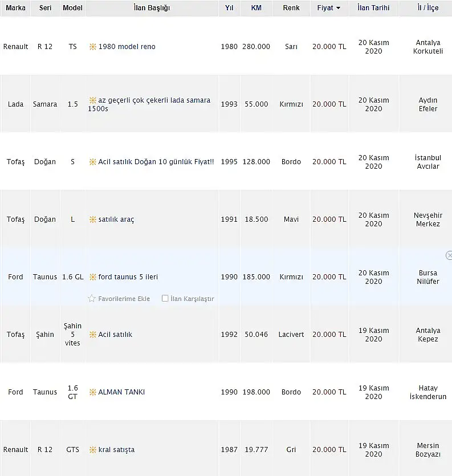452x476 pixels.
Task: Open the 1980 model reno listing
Action: click(127, 46)
